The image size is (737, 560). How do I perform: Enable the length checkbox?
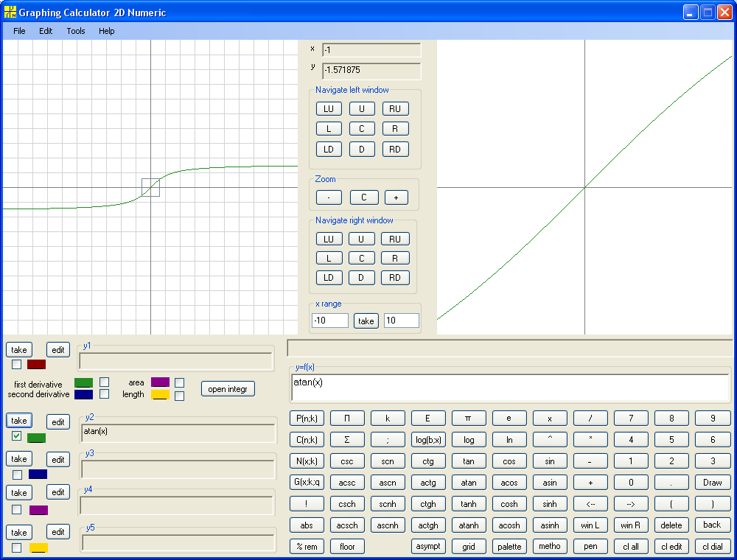coord(180,396)
